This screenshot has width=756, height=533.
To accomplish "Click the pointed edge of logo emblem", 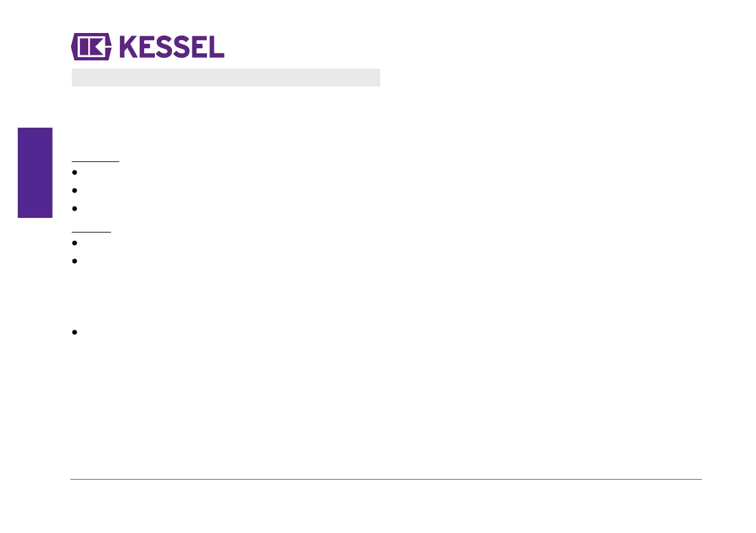I will (73, 47).
